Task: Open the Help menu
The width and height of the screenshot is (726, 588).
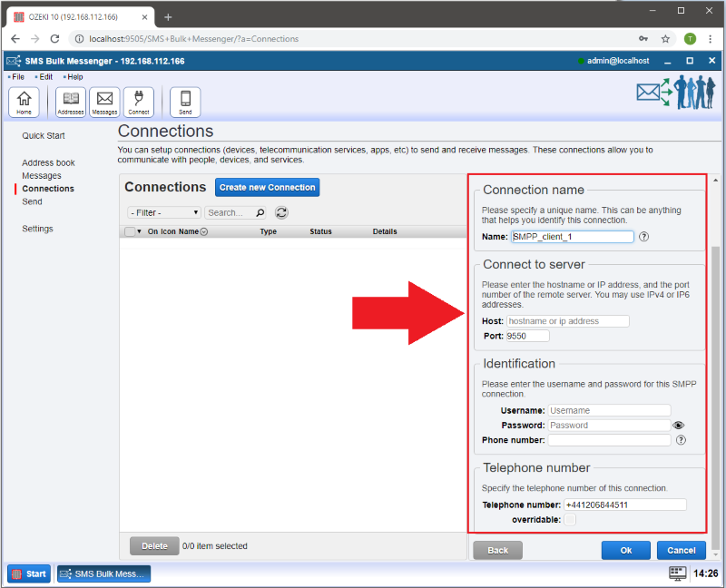Action: click(74, 77)
